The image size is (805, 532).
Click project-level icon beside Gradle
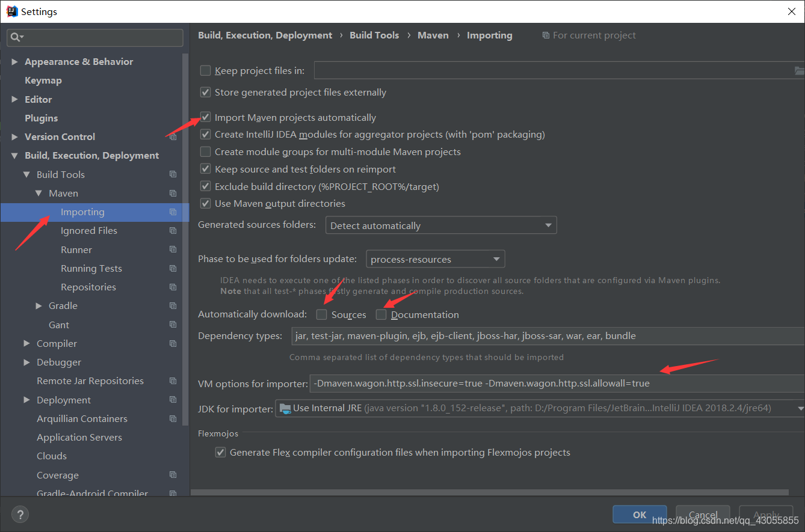pos(173,305)
